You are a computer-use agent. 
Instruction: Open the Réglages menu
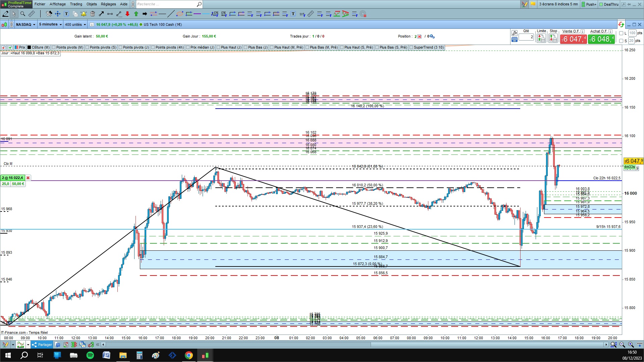pyautogui.click(x=108, y=4)
